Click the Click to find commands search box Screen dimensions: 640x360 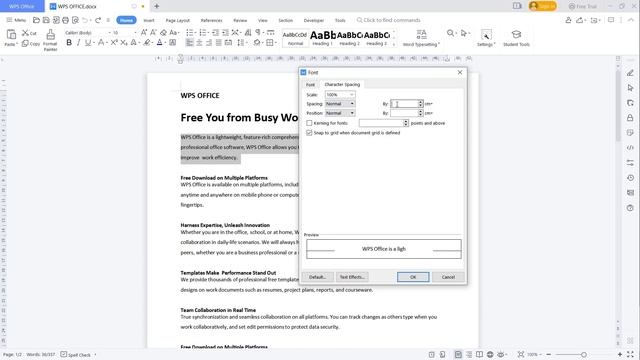point(389,20)
